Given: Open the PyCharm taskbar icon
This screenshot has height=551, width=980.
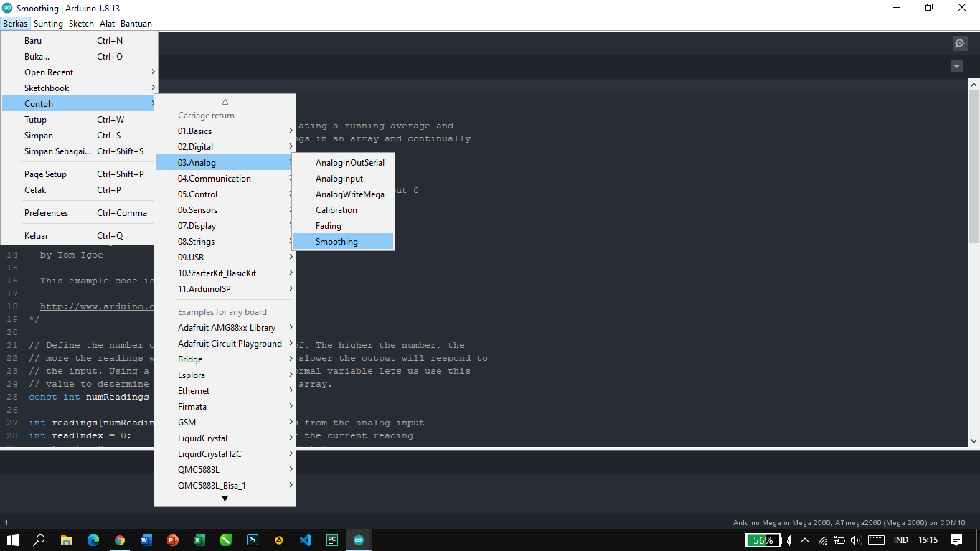Looking at the screenshot, I should (x=332, y=540).
